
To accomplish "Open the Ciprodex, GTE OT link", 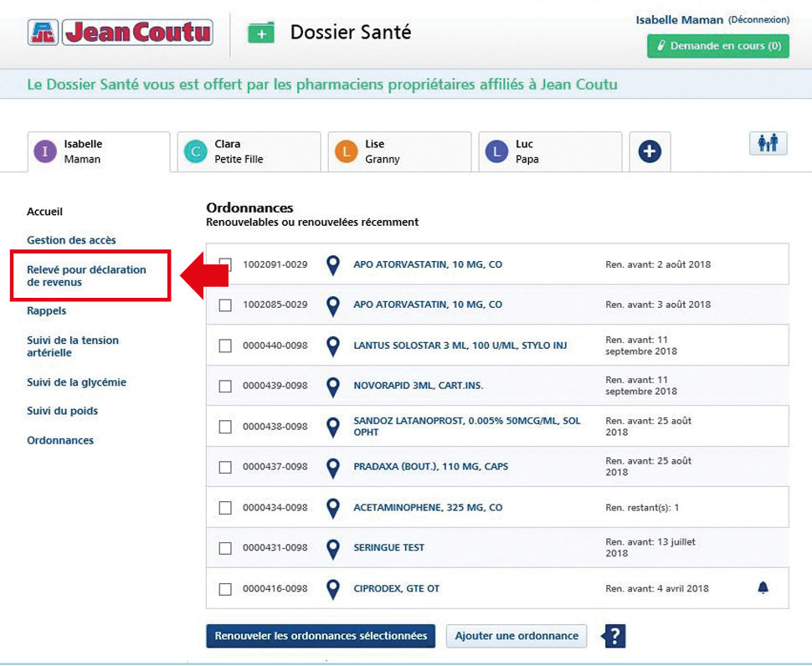I will point(397,589).
